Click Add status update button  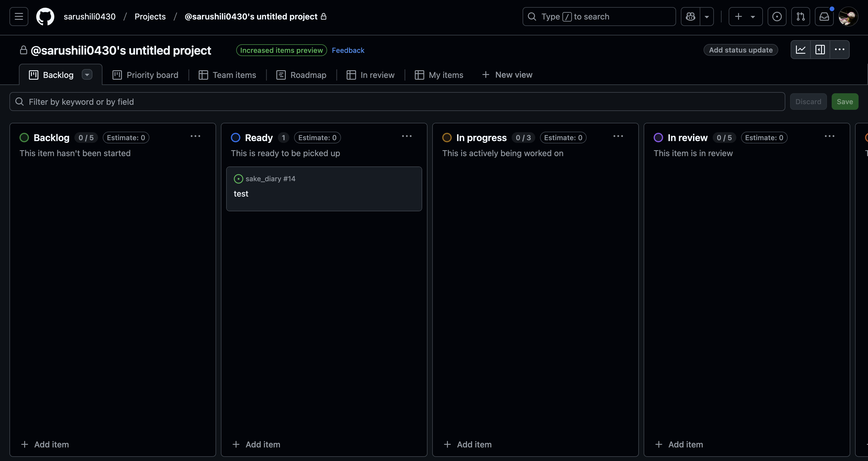point(741,50)
